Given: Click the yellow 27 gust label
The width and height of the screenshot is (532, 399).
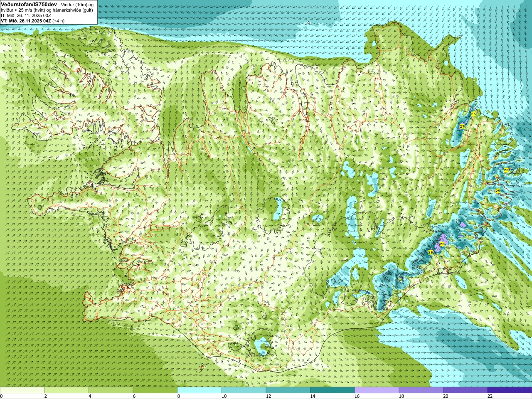Looking at the screenshot, I should [x=462, y=126].
